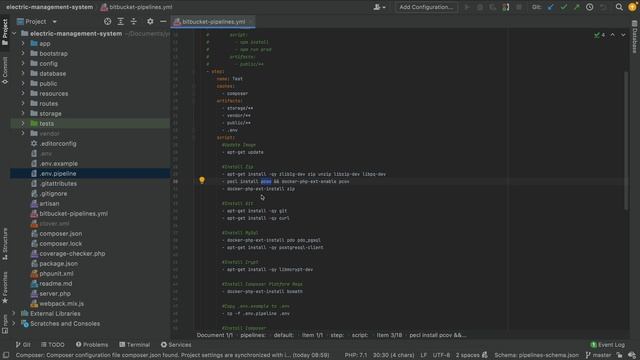This screenshot has width=640, height=360.
Task: Open the user account dropdown in toolbar
Action: tap(379, 7)
